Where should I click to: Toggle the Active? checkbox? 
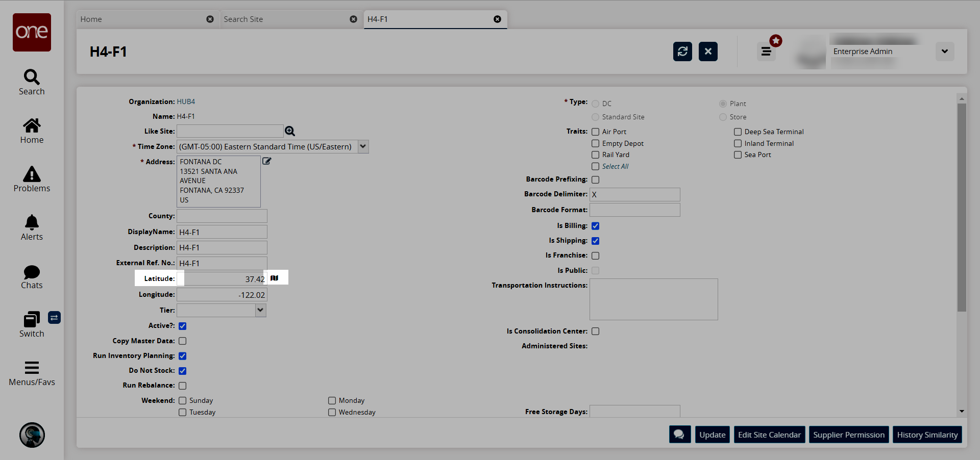click(x=182, y=326)
